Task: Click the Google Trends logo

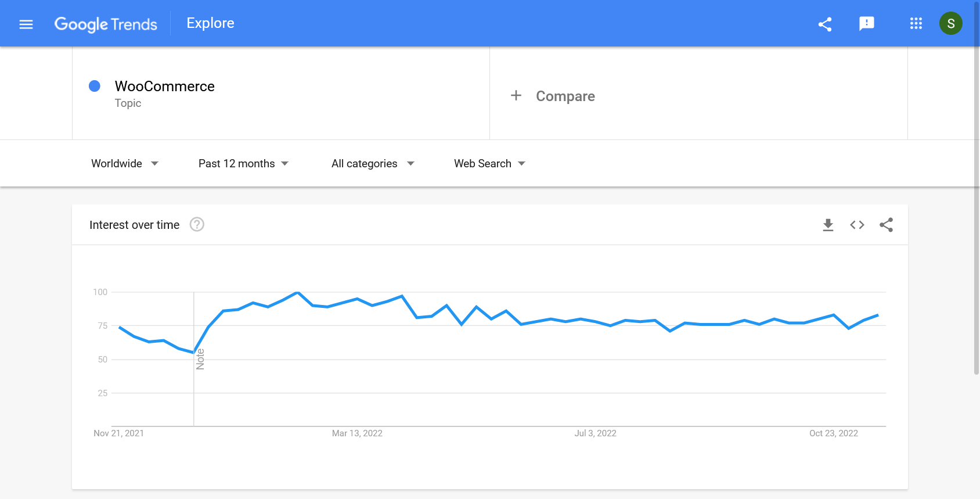Action: tap(106, 24)
